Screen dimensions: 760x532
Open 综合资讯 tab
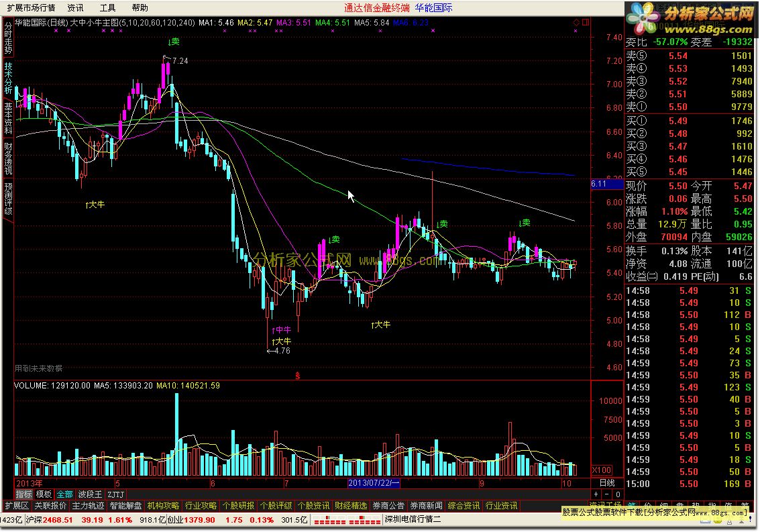[464, 506]
